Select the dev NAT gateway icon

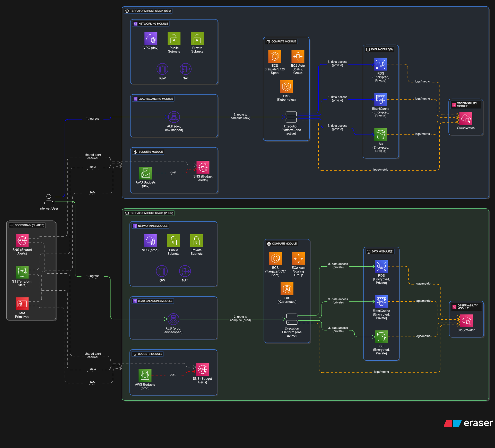[186, 69]
